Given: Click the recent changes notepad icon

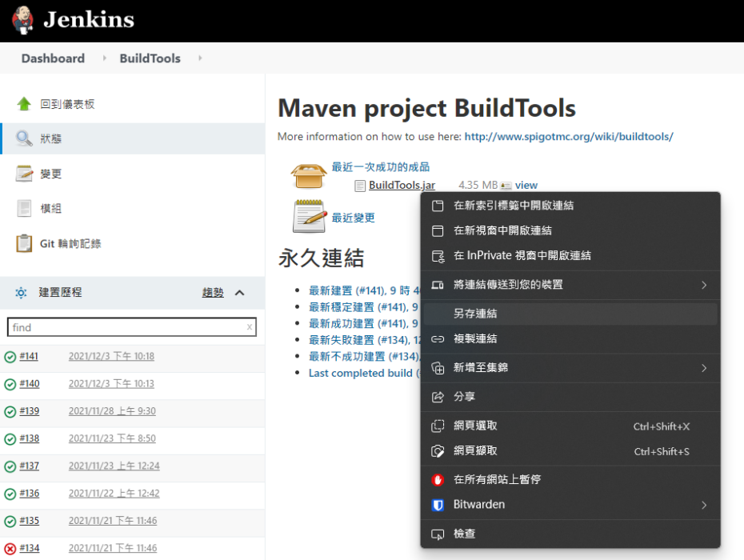Looking at the screenshot, I should [310, 217].
